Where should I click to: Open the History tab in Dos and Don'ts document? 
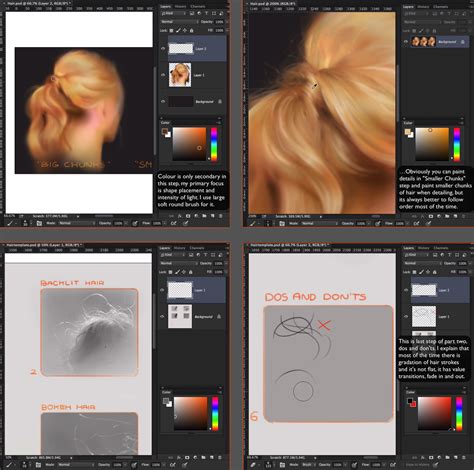click(x=423, y=248)
